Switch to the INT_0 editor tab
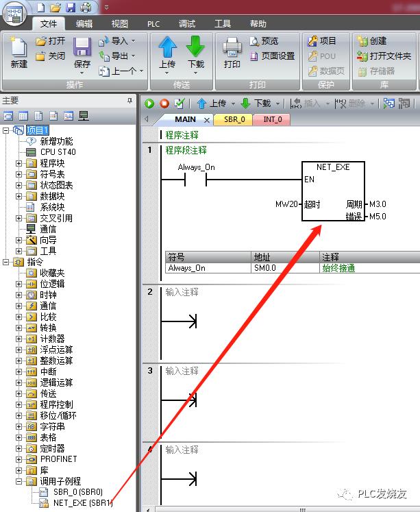The image size is (420, 512). pos(272,119)
